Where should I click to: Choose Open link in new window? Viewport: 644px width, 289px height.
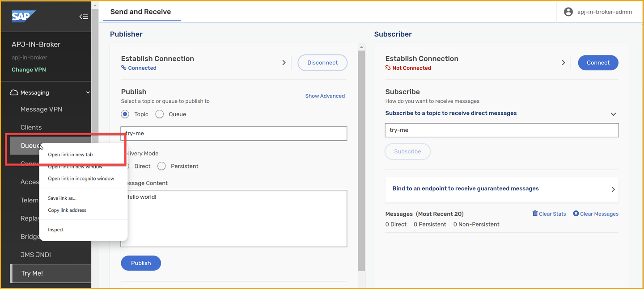[x=75, y=167]
